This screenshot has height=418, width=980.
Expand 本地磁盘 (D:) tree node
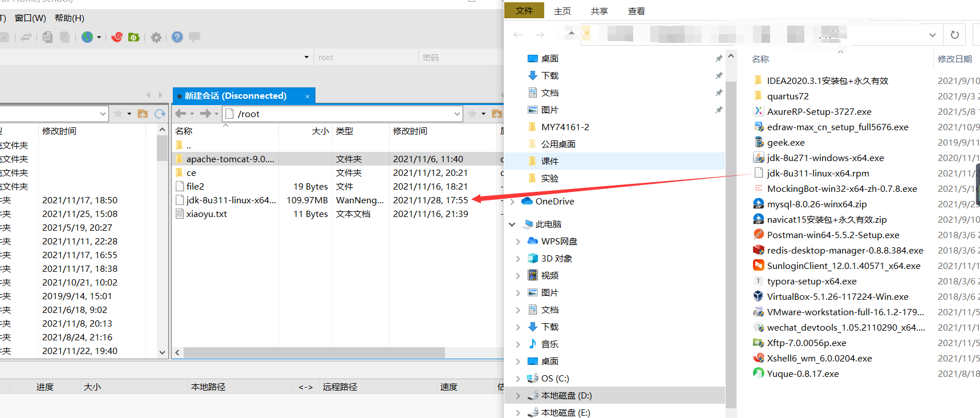tap(518, 395)
